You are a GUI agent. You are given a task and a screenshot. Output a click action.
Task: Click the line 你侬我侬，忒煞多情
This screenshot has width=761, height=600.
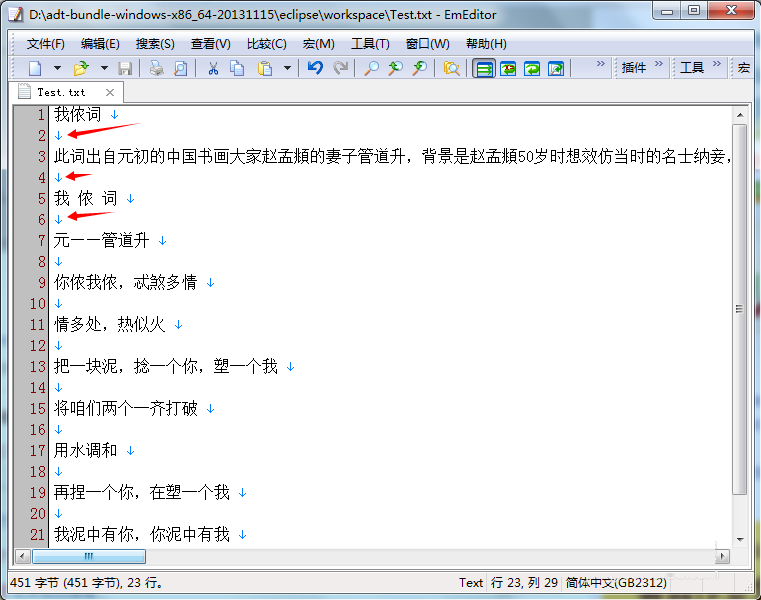tap(126, 283)
